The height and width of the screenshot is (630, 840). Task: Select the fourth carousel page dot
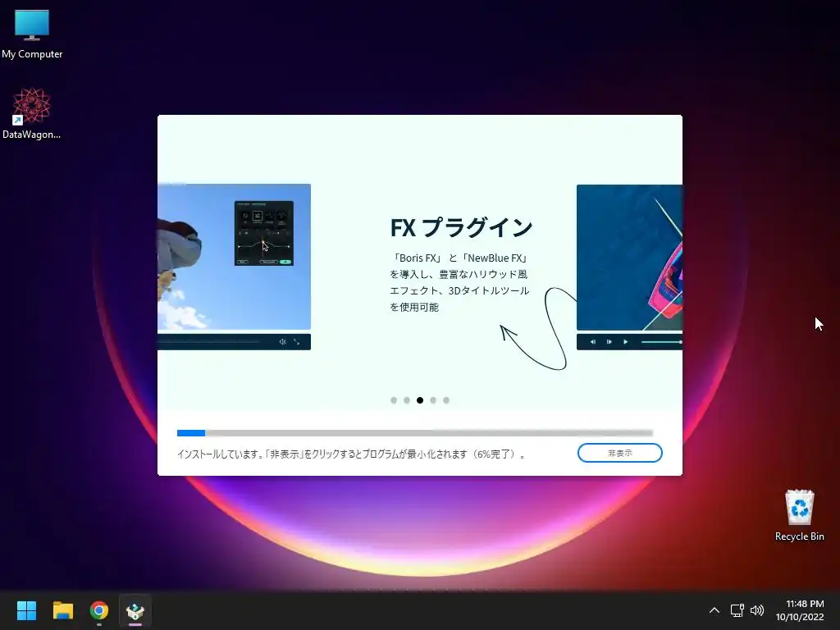433,400
